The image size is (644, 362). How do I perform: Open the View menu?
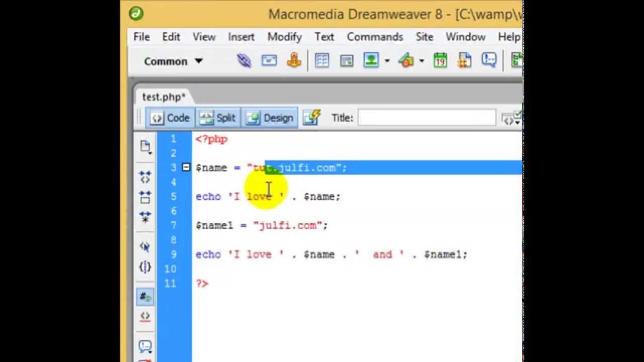(x=204, y=37)
